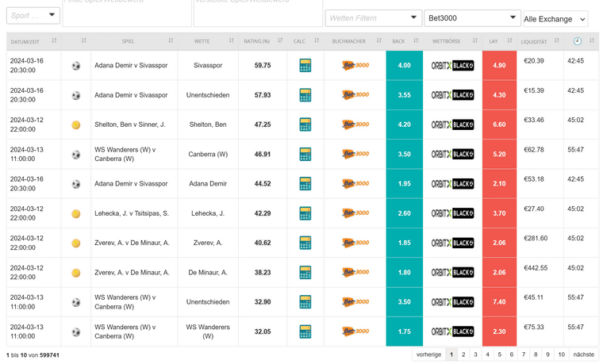Click tennis ball icon in De Minaur row
The height and width of the screenshot is (364, 603).
click(76, 273)
